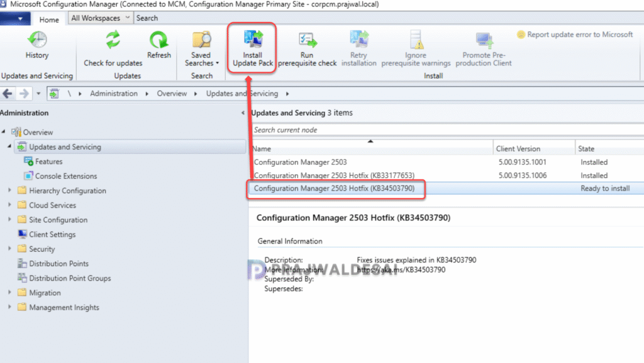Image resolution: width=644 pixels, height=363 pixels.
Task: Expand Management Insights folder
Action: click(x=9, y=307)
